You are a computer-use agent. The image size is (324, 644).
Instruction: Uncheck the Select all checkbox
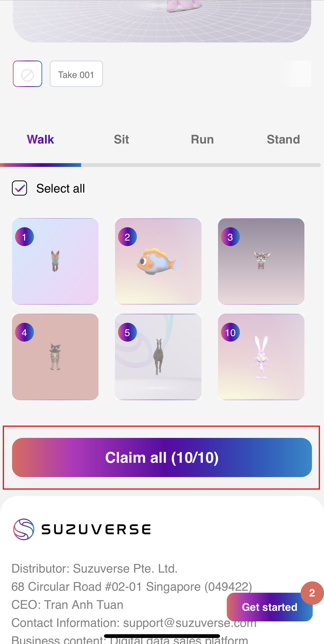(x=20, y=188)
